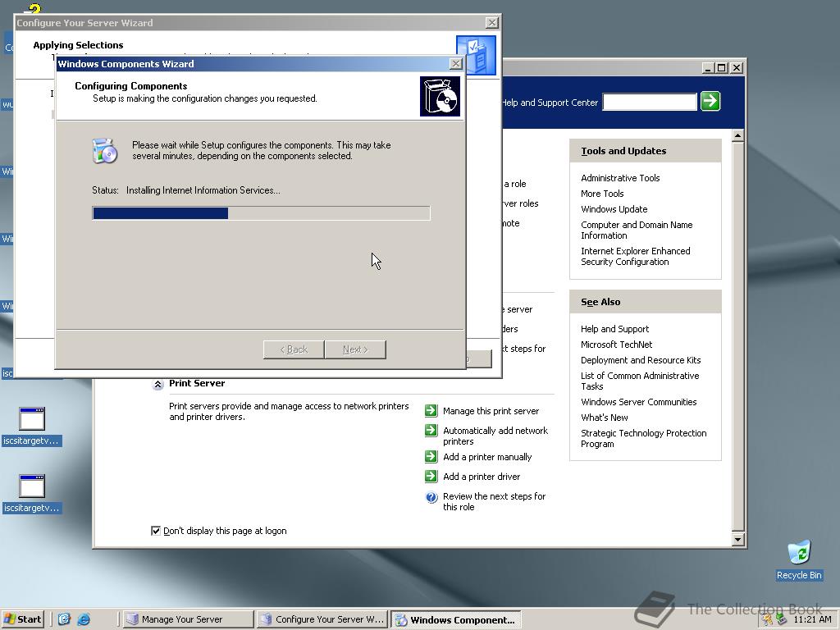Click the Manage this print server arrow icon
The width and height of the screenshot is (840, 630).
[x=431, y=411]
